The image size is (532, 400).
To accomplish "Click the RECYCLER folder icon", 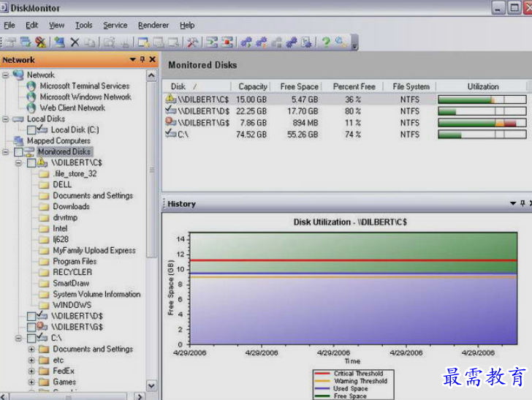I will (x=44, y=272).
